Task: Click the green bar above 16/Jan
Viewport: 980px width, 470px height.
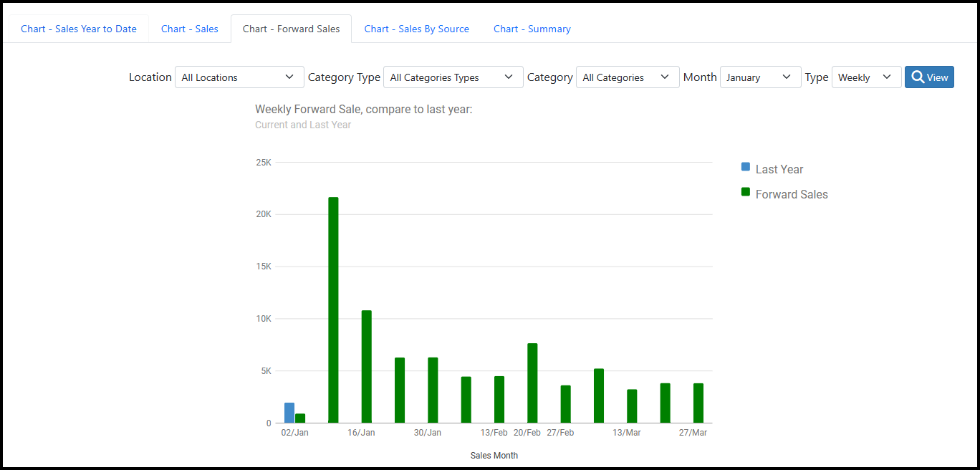Action: coord(367,366)
